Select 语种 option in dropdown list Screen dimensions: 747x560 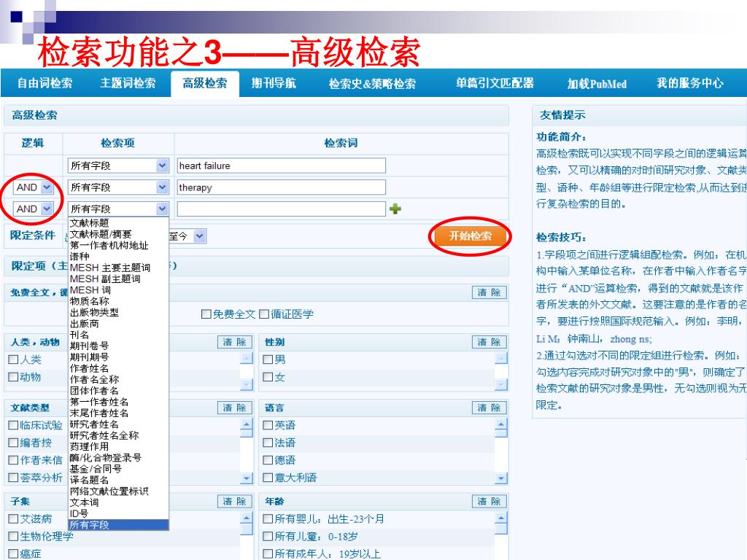118,257
